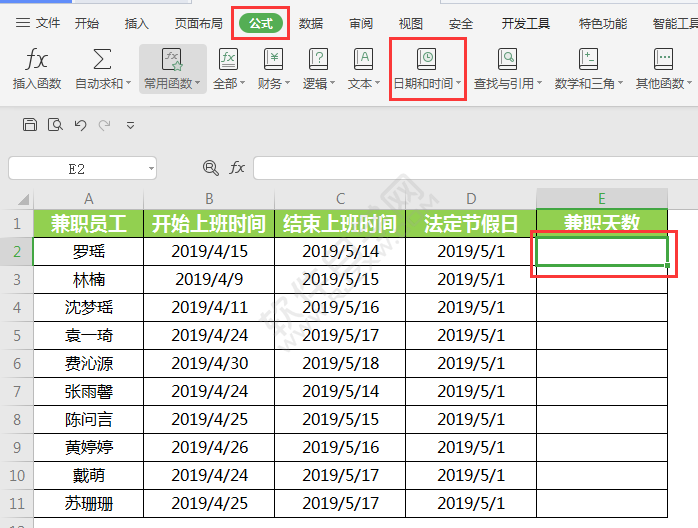
Task: Click the 插入函数 fx icon
Action: [37, 59]
